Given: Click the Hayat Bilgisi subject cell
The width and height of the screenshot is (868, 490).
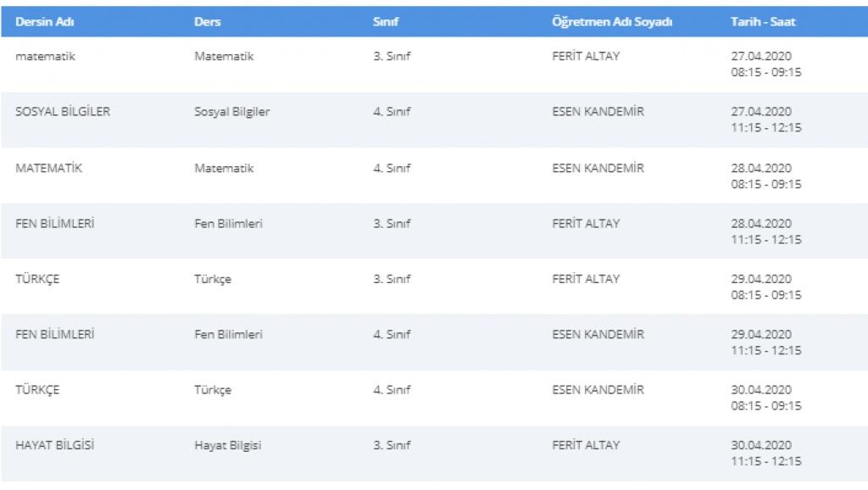Looking at the screenshot, I should (x=227, y=445).
